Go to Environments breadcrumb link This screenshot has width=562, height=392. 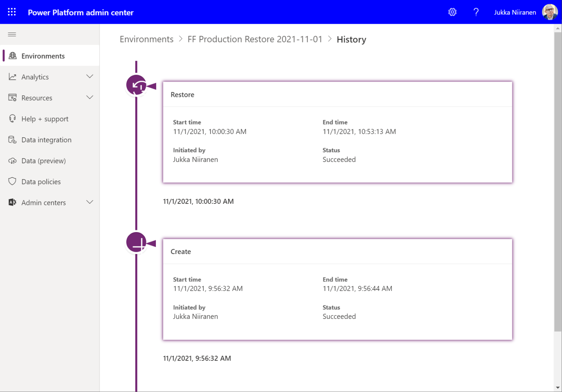click(146, 39)
